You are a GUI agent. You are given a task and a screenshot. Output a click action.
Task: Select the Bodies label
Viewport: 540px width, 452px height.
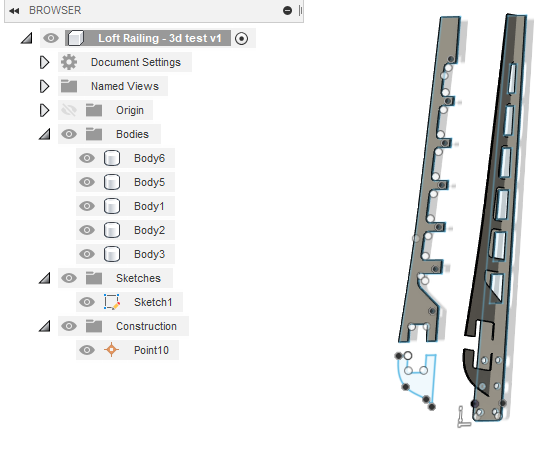click(x=132, y=134)
